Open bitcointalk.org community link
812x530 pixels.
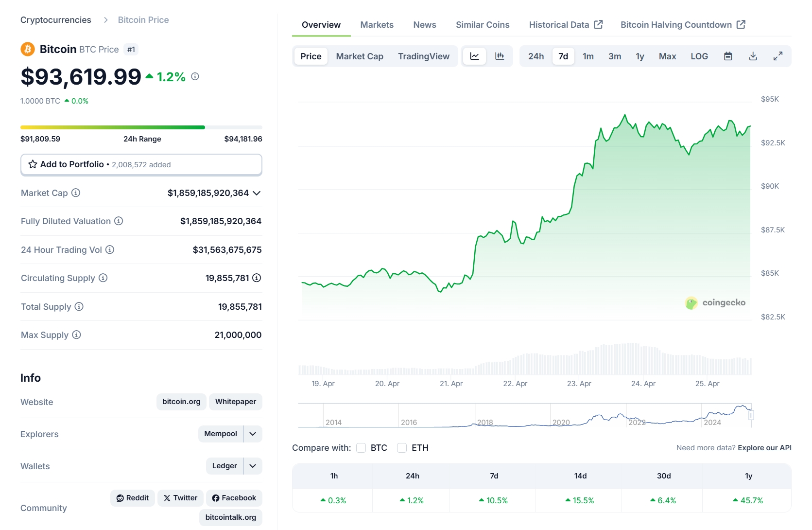coord(231,517)
